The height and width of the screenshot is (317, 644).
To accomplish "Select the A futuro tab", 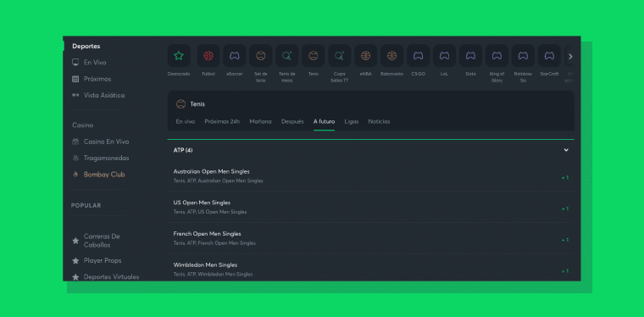I will tap(324, 121).
